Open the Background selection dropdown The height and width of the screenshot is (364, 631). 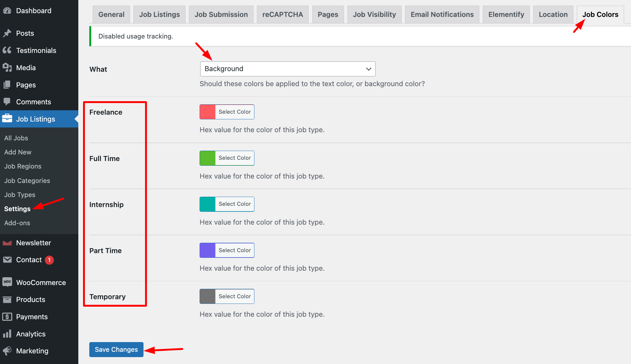(x=287, y=69)
